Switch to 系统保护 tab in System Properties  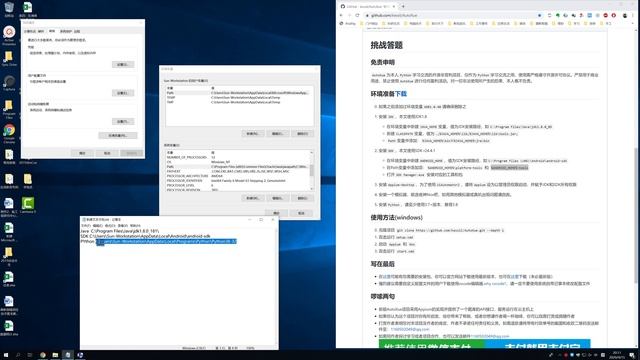click(65, 31)
